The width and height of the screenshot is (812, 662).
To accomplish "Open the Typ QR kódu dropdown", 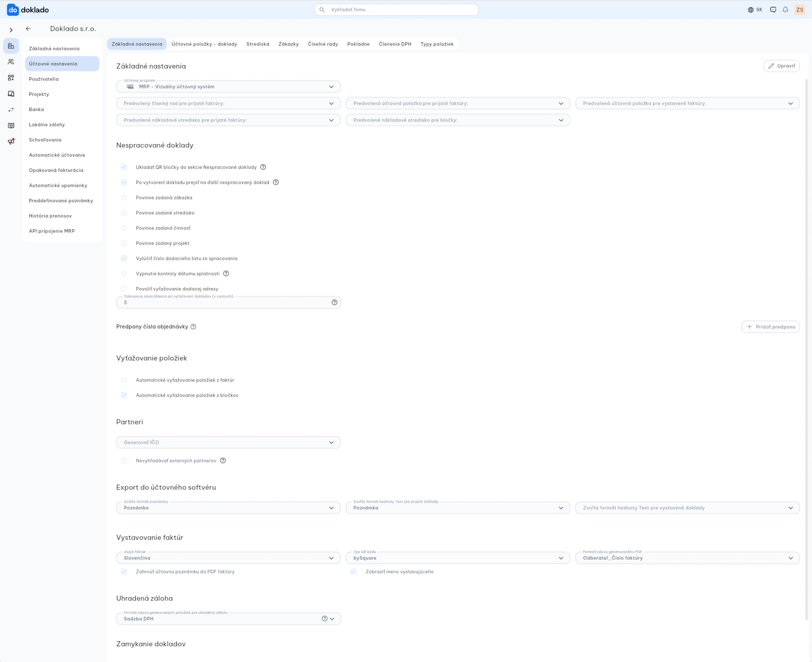I will [x=458, y=558].
